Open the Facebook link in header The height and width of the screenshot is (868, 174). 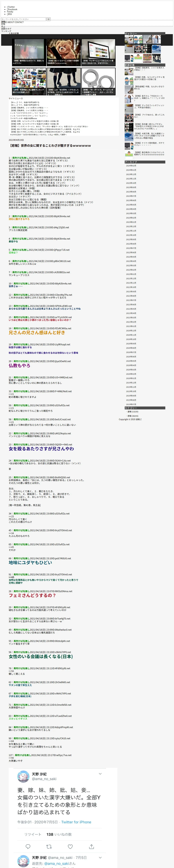click(x=12, y=9)
